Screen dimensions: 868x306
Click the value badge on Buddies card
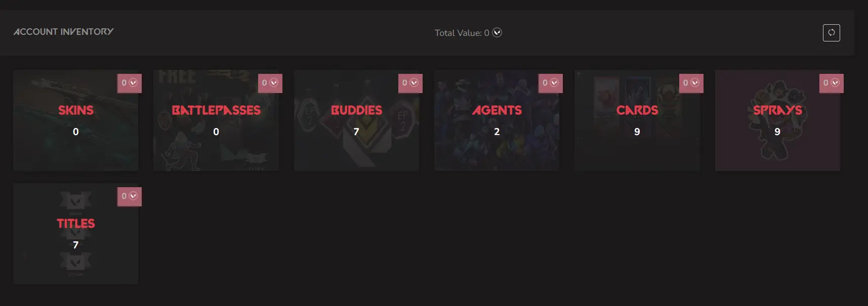(x=410, y=83)
